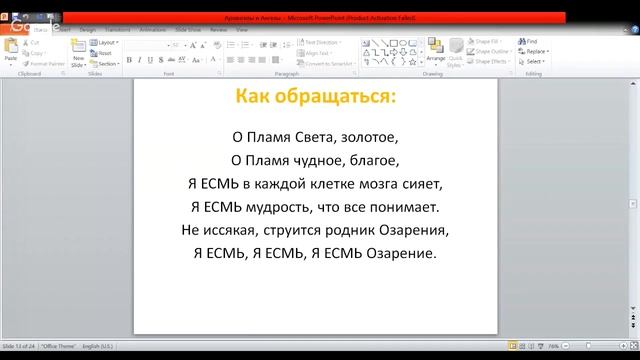Screen dimensions: 640x360
Task: Open Text Direction dropdown
Action: (x=319, y=42)
